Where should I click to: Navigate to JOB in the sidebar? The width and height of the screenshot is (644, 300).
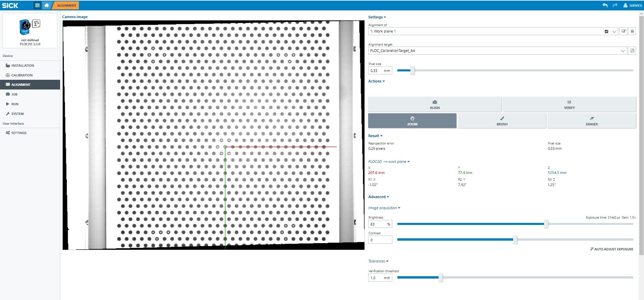[14, 94]
